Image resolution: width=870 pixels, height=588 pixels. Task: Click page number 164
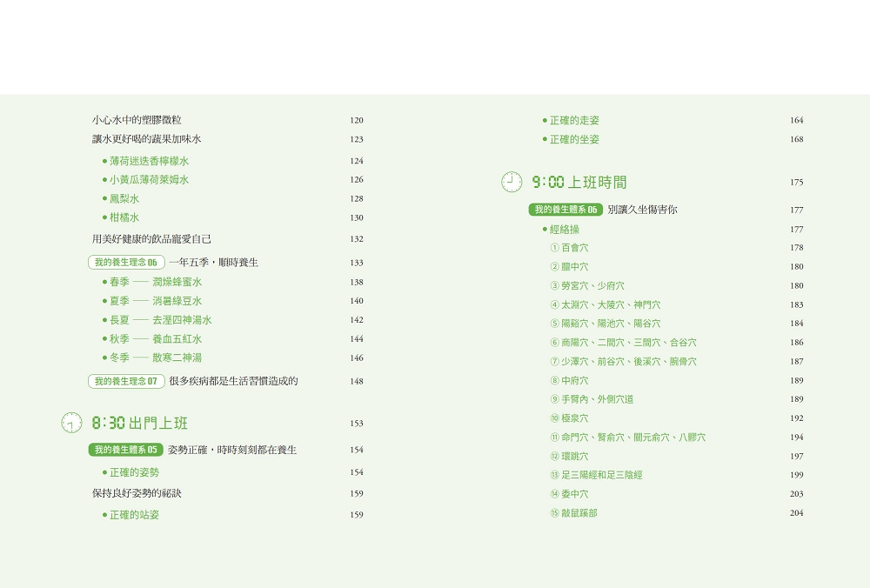pos(797,120)
